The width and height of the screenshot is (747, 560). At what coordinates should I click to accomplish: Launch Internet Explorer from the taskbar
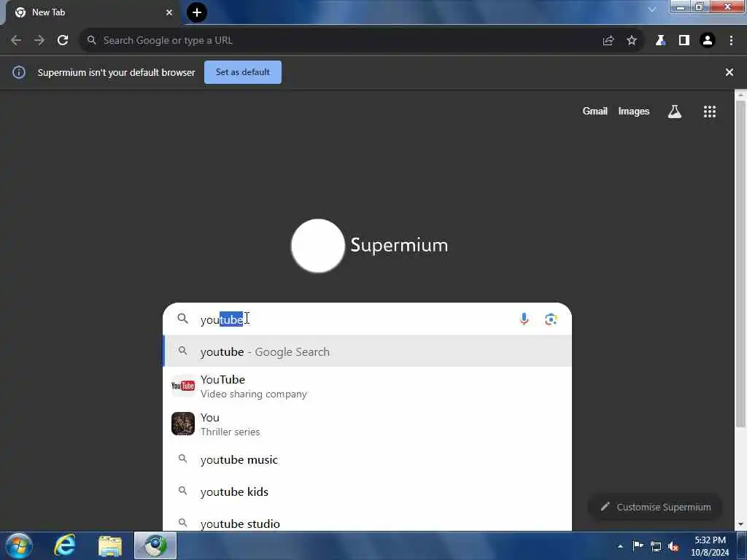coord(64,545)
